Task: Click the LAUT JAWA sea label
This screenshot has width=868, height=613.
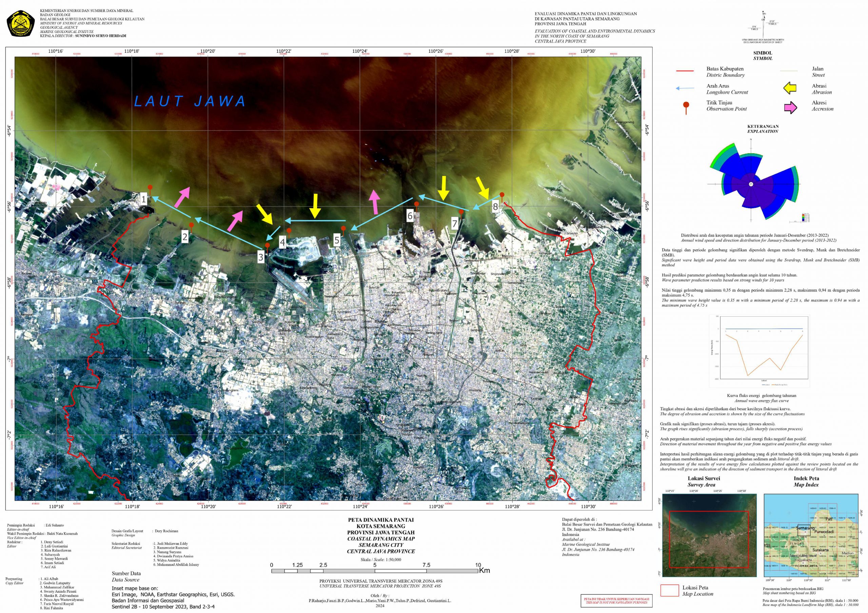Action: 190,101
